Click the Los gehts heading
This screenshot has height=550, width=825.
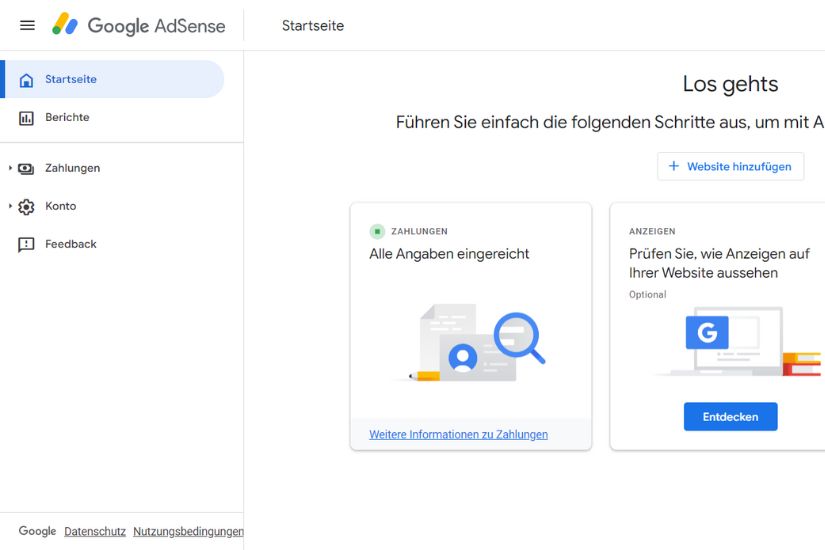click(x=730, y=84)
